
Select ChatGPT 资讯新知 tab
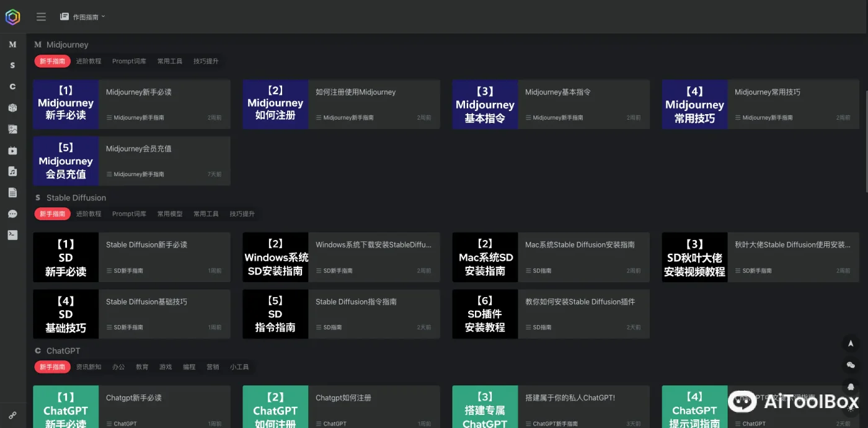pos(89,367)
